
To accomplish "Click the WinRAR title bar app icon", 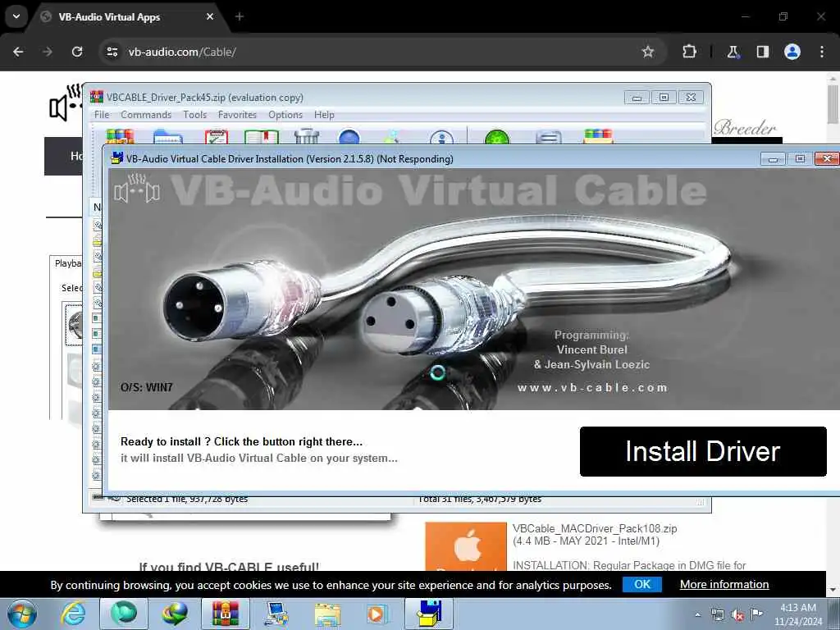I will pyautogui.click(x=97, y=97).
